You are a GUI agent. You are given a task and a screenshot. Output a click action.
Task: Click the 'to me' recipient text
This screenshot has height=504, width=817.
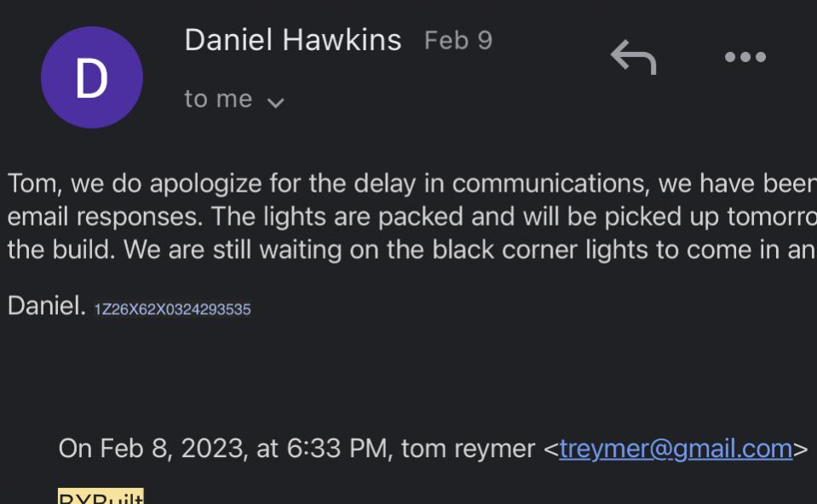218,99
